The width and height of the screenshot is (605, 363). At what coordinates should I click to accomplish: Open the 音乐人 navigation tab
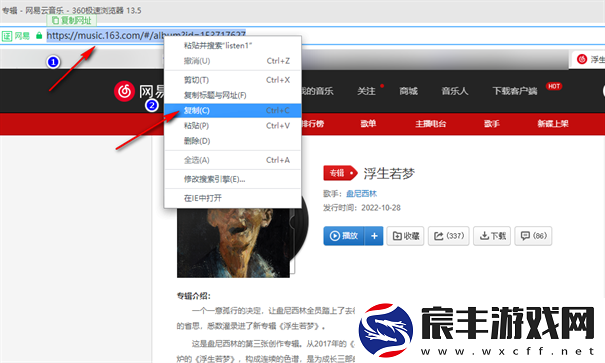tap(455, 91)
